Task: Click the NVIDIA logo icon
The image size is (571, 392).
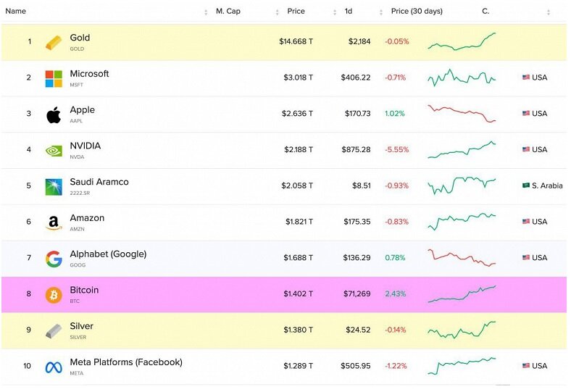Action: coord(54,151)
